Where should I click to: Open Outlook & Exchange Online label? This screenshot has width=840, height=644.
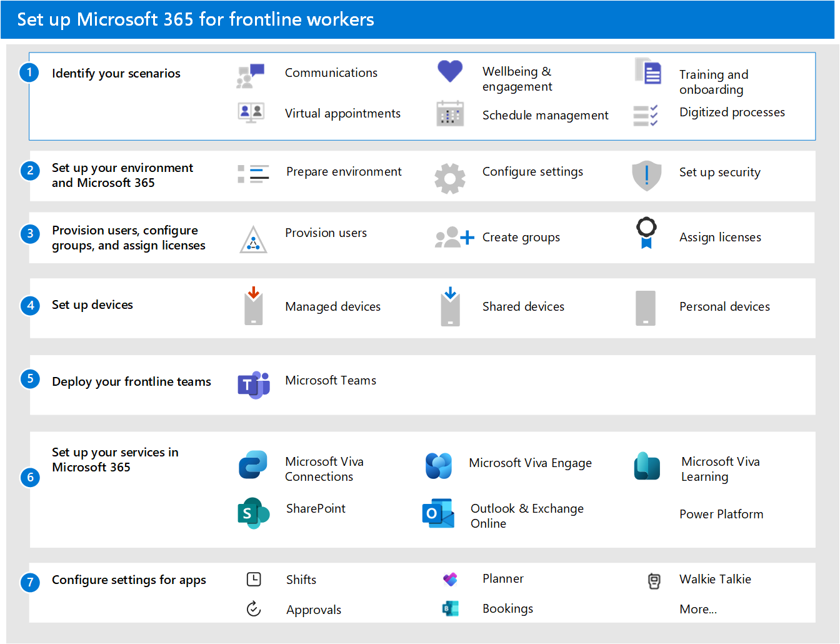point(527,516)
